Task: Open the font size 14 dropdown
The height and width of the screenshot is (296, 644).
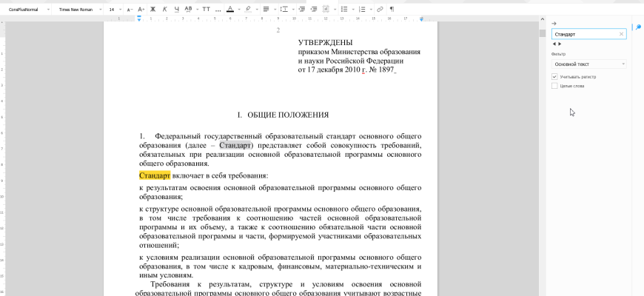Action: pyautogui.click(x=115, y=9)
